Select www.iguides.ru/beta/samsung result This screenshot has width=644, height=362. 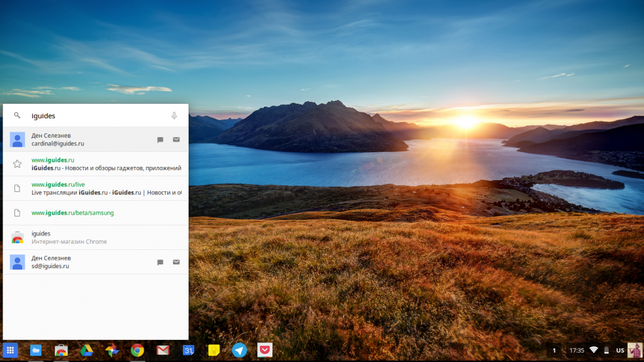[x=96, y=213]
